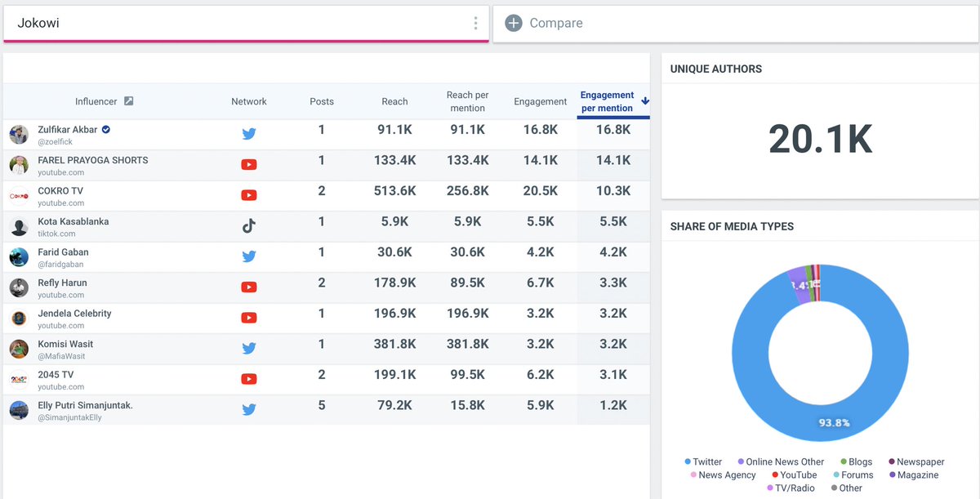Viewport: 980px width, 499px height.
Task: Click the sort arrow beside Engagement per mention
Action: (x=645, y=101)
